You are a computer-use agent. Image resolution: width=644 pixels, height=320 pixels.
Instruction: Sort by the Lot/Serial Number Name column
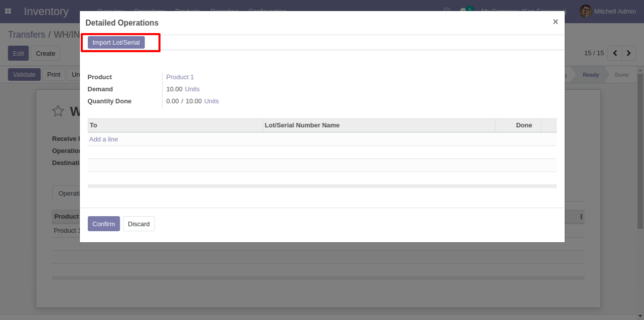(x=302, y=125)
